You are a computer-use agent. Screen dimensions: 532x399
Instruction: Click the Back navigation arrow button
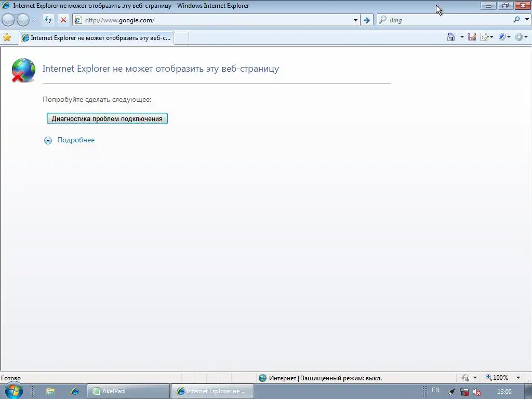[x=8, y=20]
